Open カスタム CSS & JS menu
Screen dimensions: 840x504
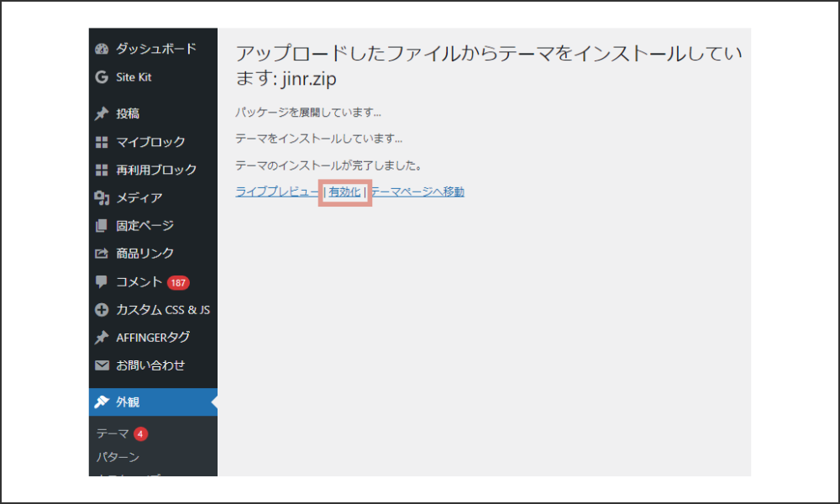pos(163,310)
